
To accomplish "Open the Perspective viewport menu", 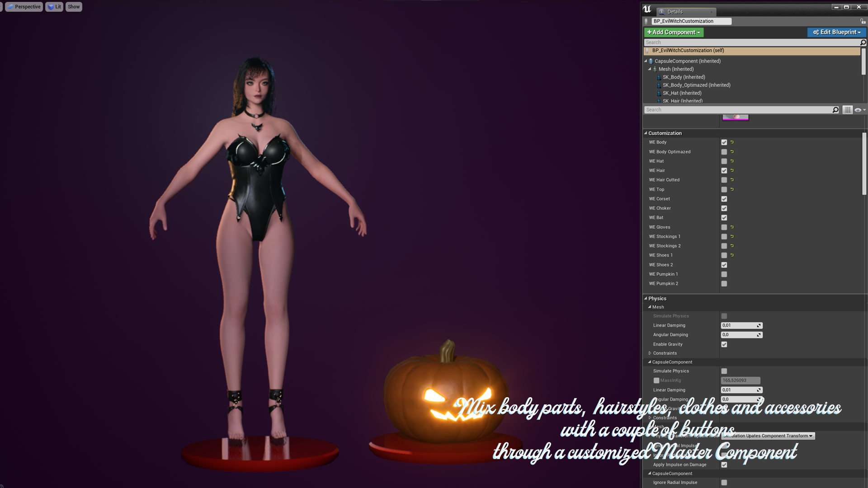I will [x=24, y=7].
